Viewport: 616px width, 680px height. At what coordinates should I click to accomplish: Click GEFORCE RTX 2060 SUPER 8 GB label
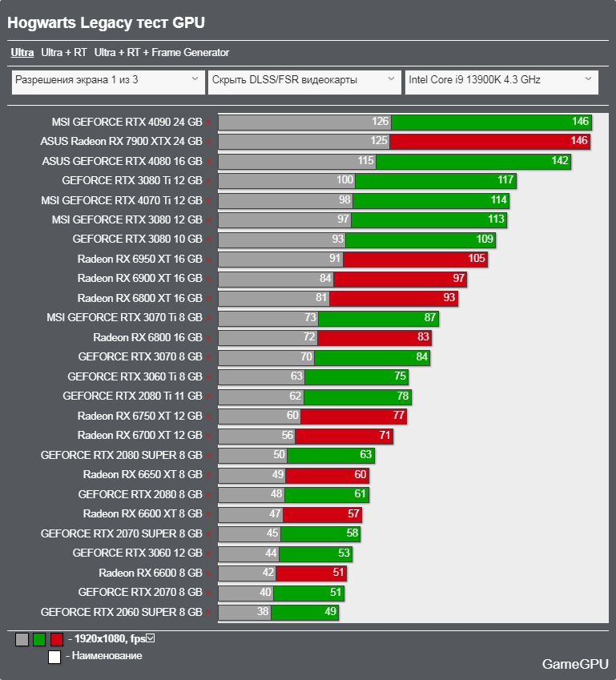[122, 613]
